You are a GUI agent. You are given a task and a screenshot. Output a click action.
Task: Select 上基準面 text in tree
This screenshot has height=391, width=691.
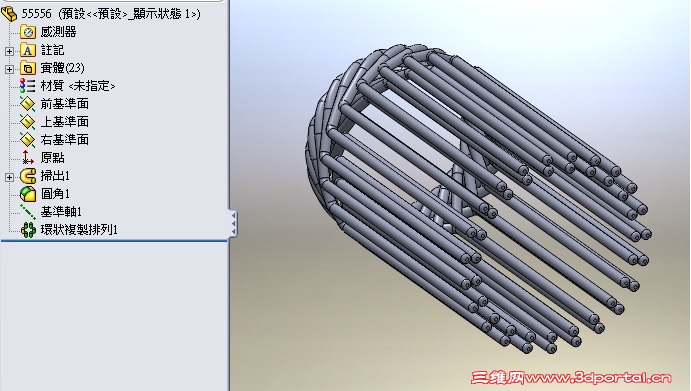pos(65,122)
